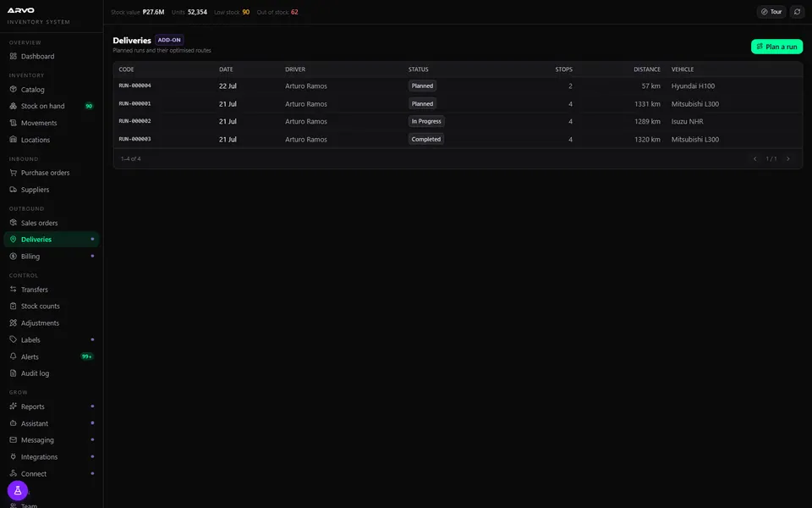Click the Movements icon
Image resolution: width=812 pixels, height=508 pixels.
[14, 123]
